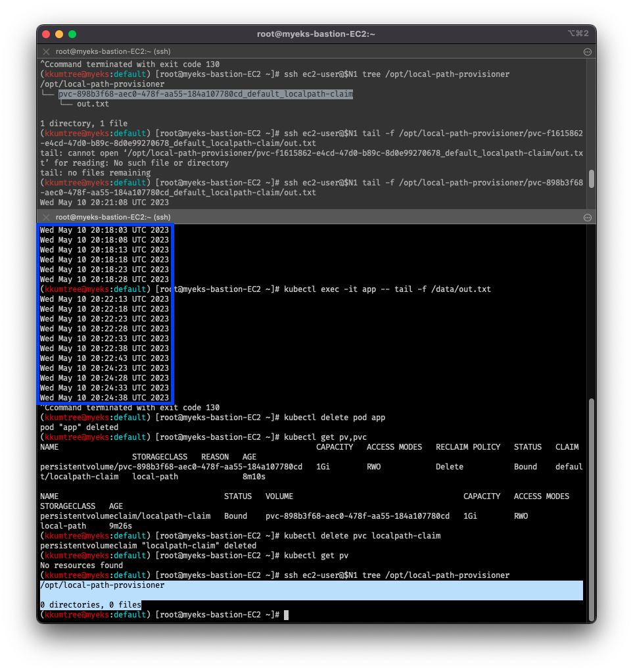This screenshot has width=633, height=672.
Task: Click timestamp 'Wed May 10 20:18:03 UTC 2023'
Action: click(x=105, y=230)
